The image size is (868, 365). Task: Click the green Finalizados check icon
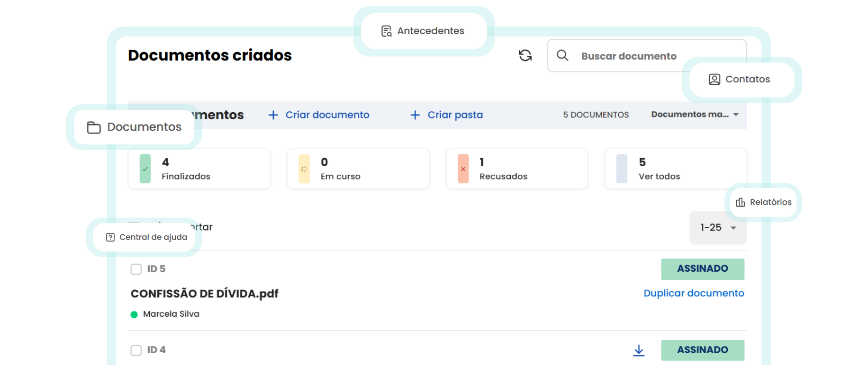click(145, 169)
